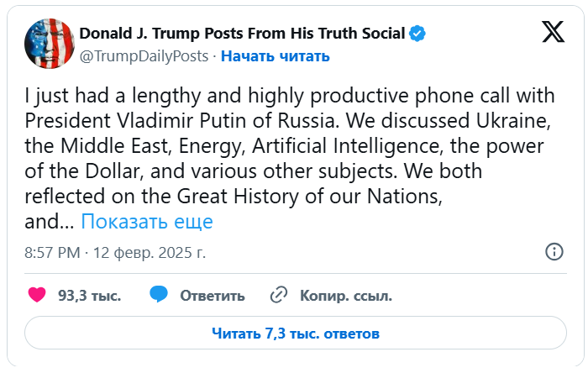Click the X logo in corner
The image size is (588, 373).
[x=553, y=32]
